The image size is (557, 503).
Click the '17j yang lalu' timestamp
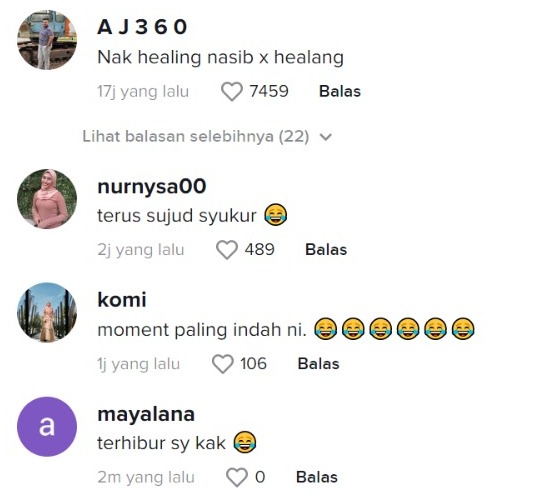click(x=143, y=92)
